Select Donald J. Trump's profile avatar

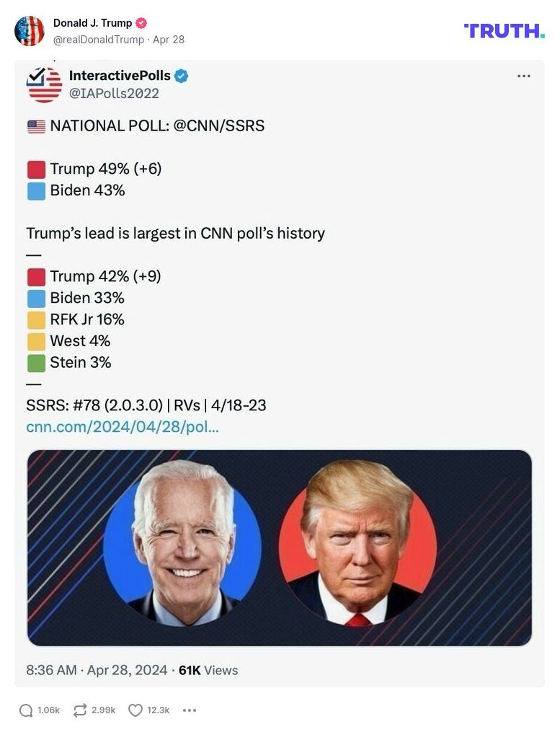point(30,30)
